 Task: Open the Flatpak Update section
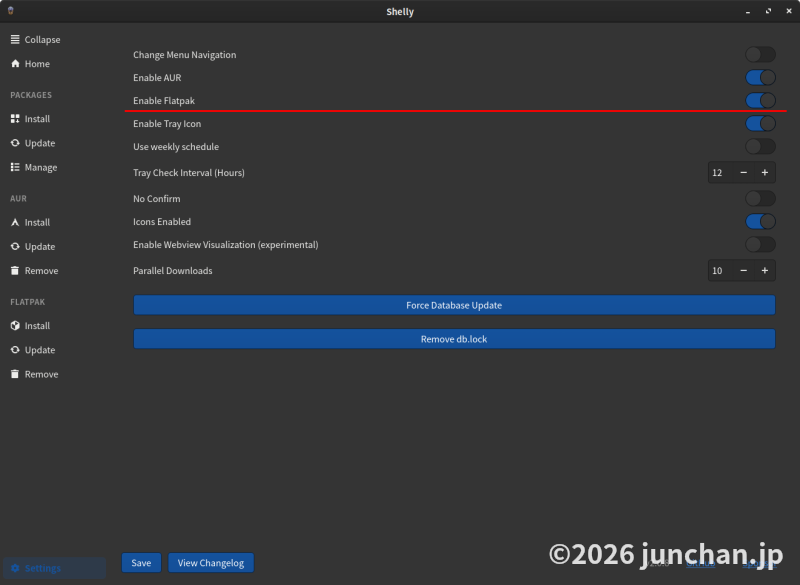click(39, 350)
